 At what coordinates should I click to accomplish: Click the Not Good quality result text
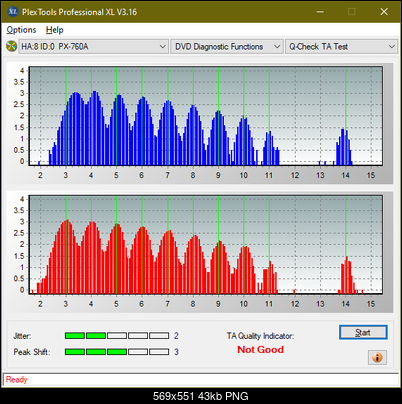pyautogui.click(x=260, y=350)
